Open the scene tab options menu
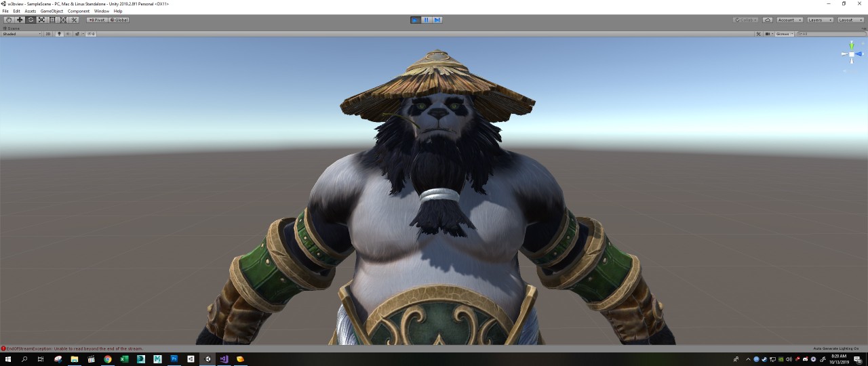This screenshot has width=868, height=366. (863, 28)
